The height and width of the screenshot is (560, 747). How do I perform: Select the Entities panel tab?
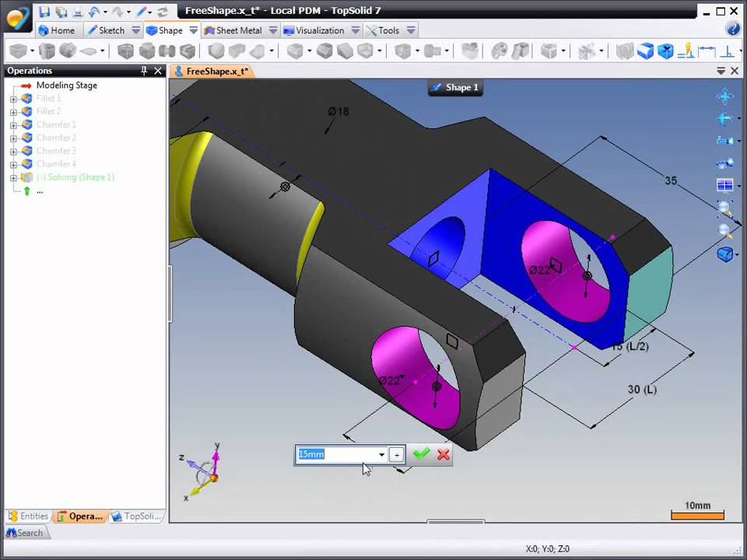29,516
